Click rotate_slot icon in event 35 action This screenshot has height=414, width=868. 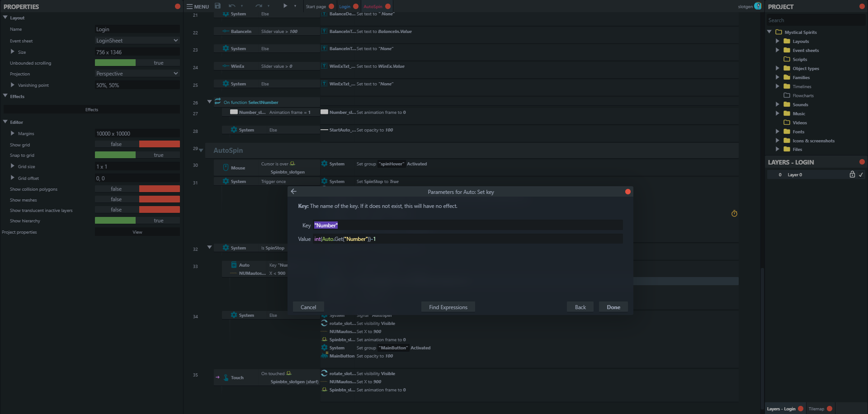point(324,373)
